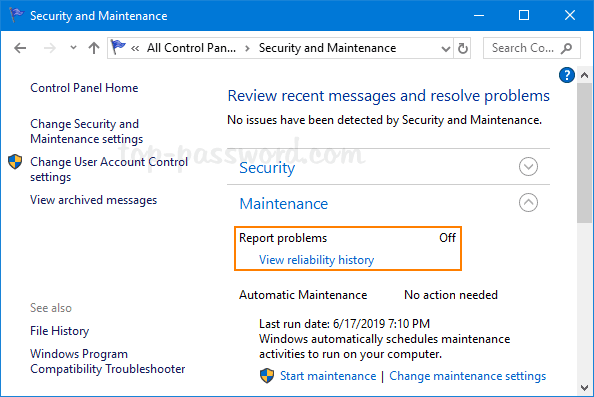Click the blue help question mark icon
The width and height of the screenshot is (594, 397).
click(567, 75)
